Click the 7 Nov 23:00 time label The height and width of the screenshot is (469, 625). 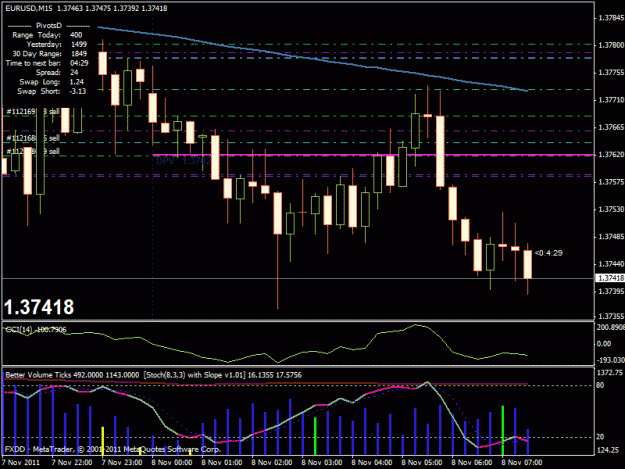coord(122,463)
